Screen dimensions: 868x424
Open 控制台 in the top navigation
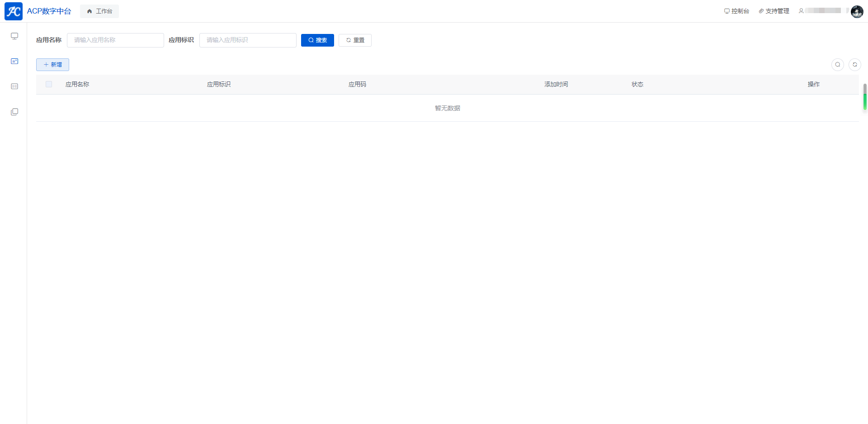736,11
